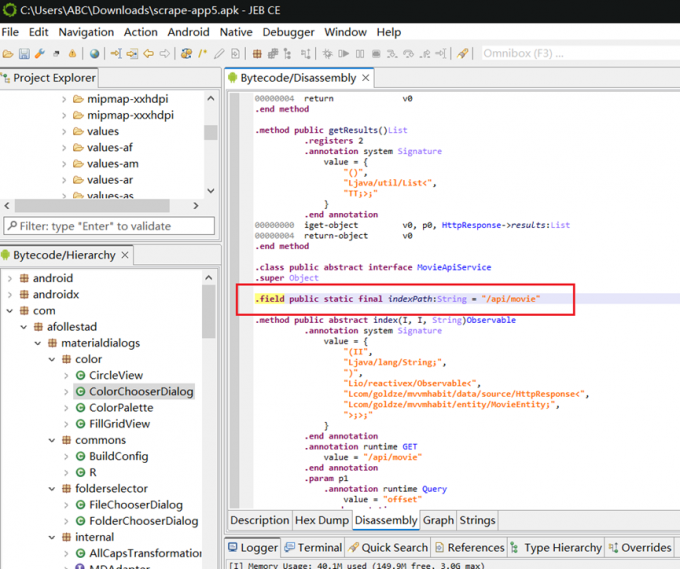Screen dimensions: 680x569
Task: Click the Project Explorer filter input field
Action: click(109, 226)
